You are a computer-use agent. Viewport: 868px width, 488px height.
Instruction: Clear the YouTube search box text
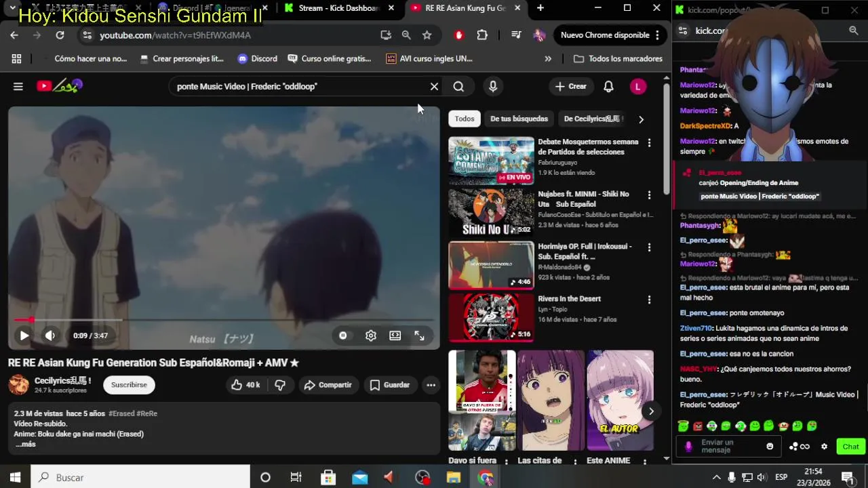point(434,86)
